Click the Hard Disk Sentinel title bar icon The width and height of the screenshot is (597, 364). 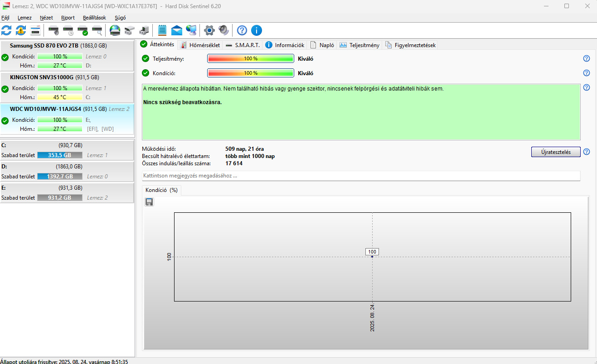coord(6,6)
